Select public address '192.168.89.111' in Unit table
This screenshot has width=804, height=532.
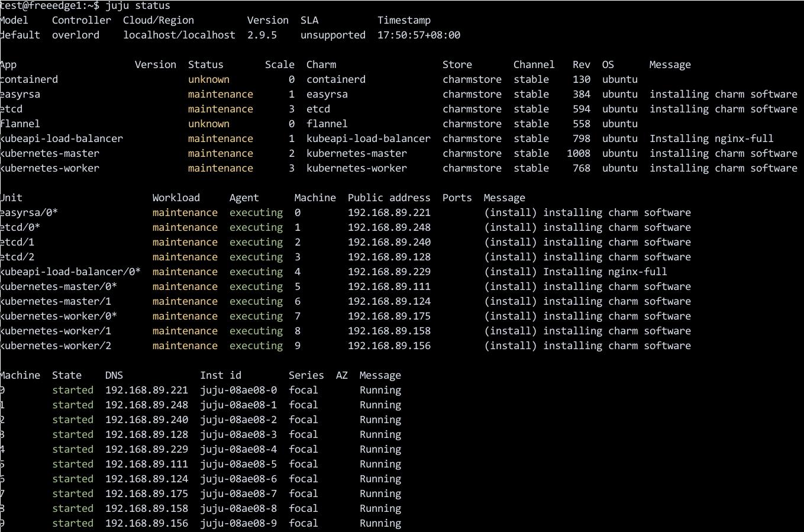pos(389,286)
